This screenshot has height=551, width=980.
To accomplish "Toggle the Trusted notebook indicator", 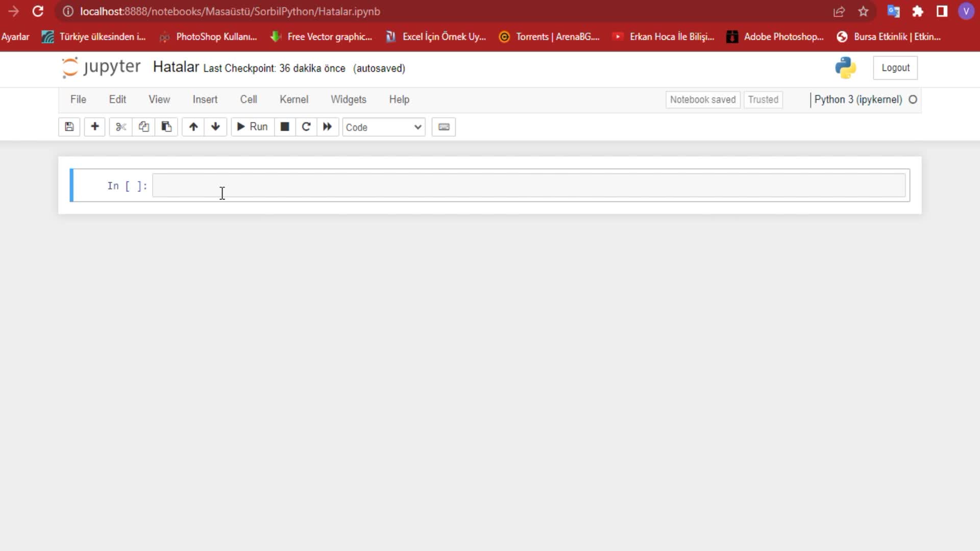I will (763, 100).
